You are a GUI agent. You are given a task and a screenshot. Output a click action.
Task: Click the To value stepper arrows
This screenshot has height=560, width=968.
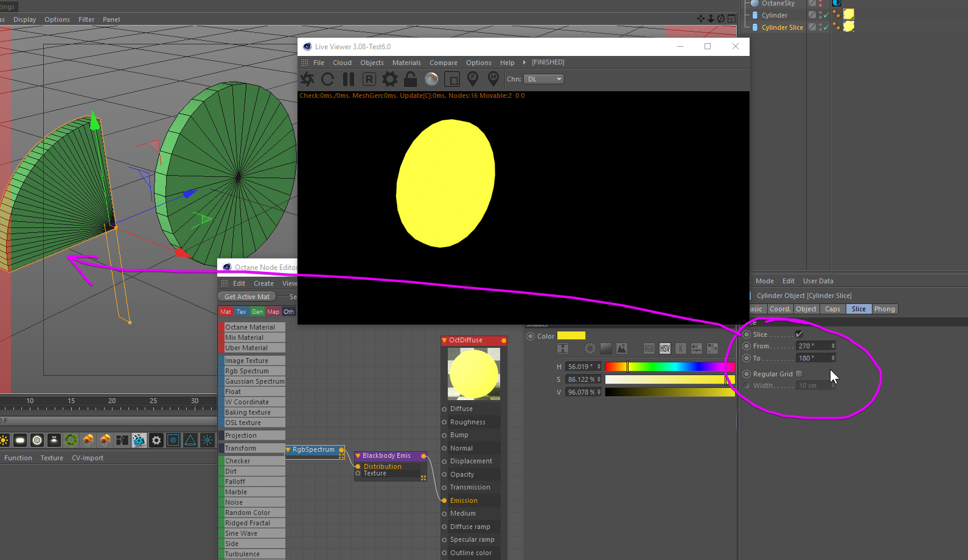[833, 358]
